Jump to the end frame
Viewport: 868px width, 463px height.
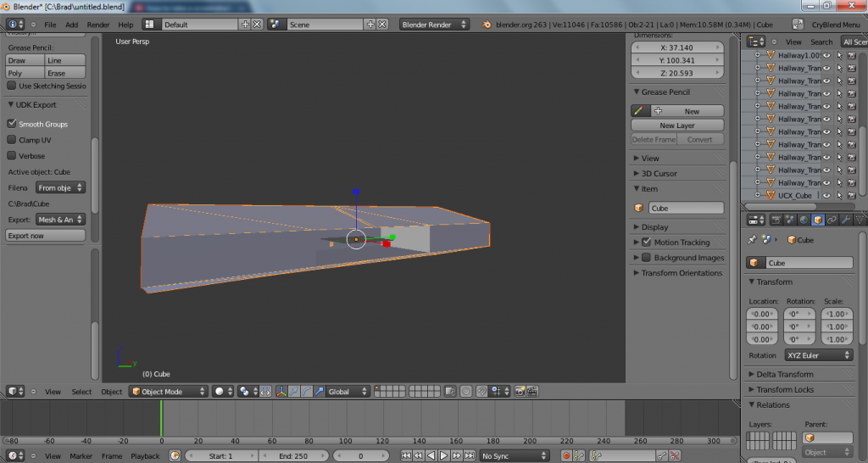[470, 456]
